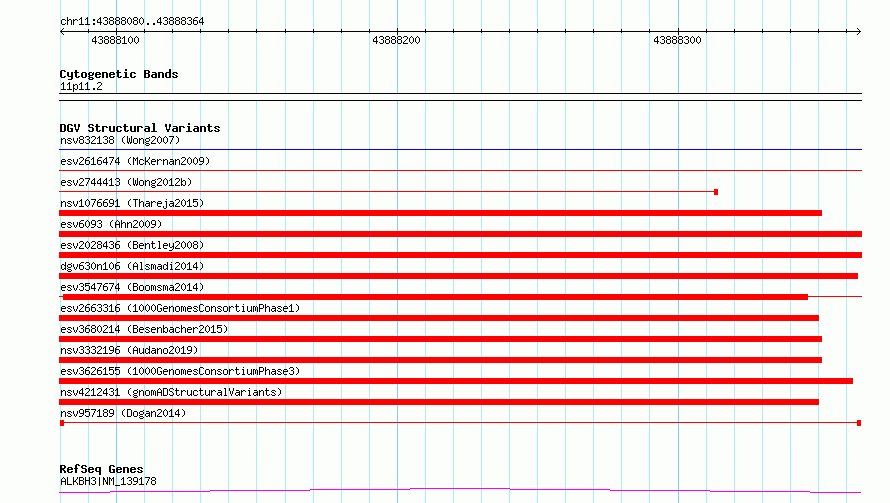Click the red bar for nsv1076691
The image size is (890, 503).
click(440, 213)
